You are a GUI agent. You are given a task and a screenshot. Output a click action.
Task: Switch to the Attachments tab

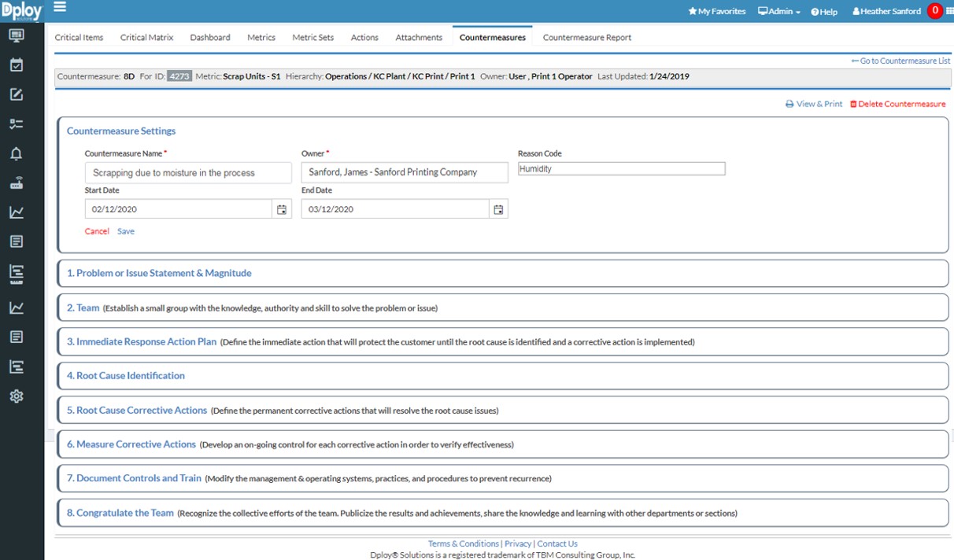click(x=419, y=38)
